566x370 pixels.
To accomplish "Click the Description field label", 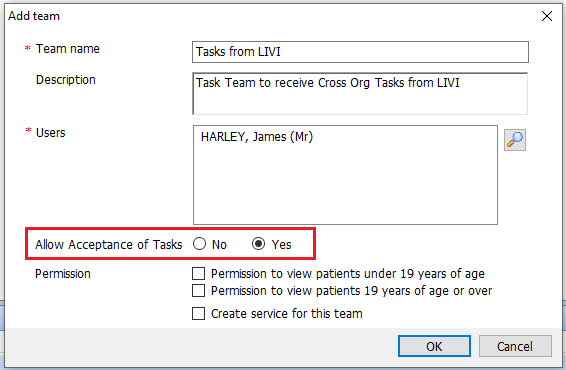I will pyautogui.click(x=66, y=80).
